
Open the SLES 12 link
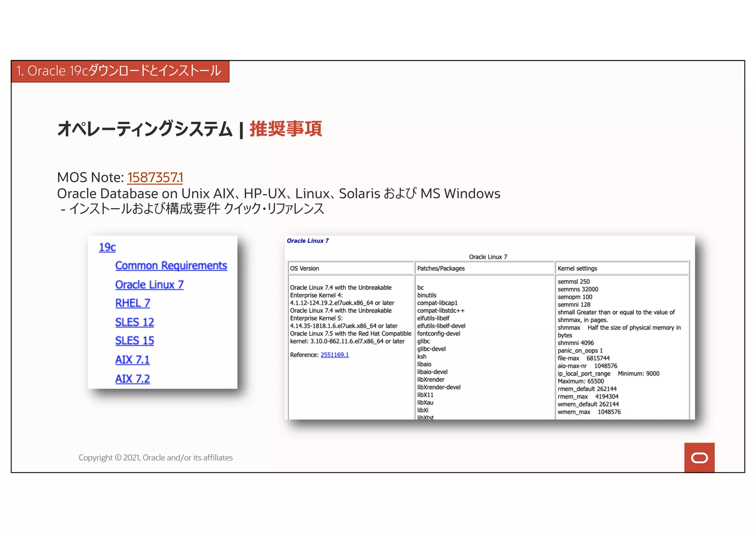tap(134, 322)
